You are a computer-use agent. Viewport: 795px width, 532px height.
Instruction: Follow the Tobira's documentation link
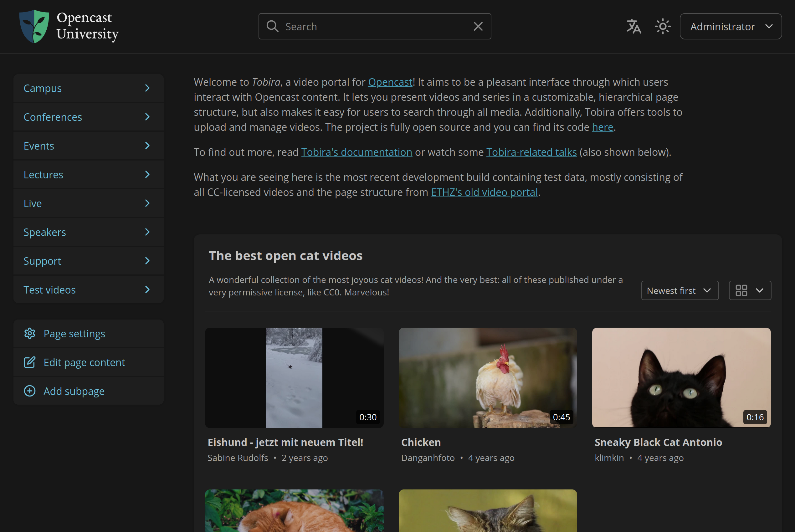356,152
